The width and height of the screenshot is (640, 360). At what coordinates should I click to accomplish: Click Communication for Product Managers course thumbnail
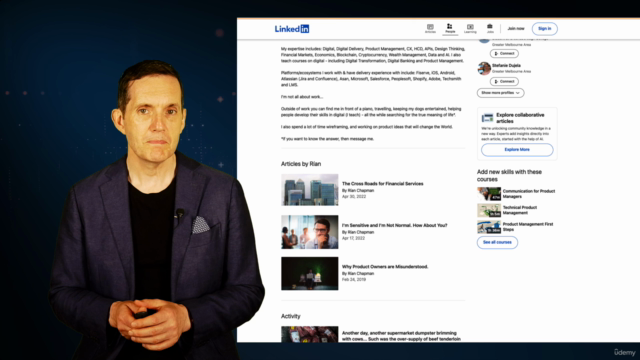tap(489, 194)
